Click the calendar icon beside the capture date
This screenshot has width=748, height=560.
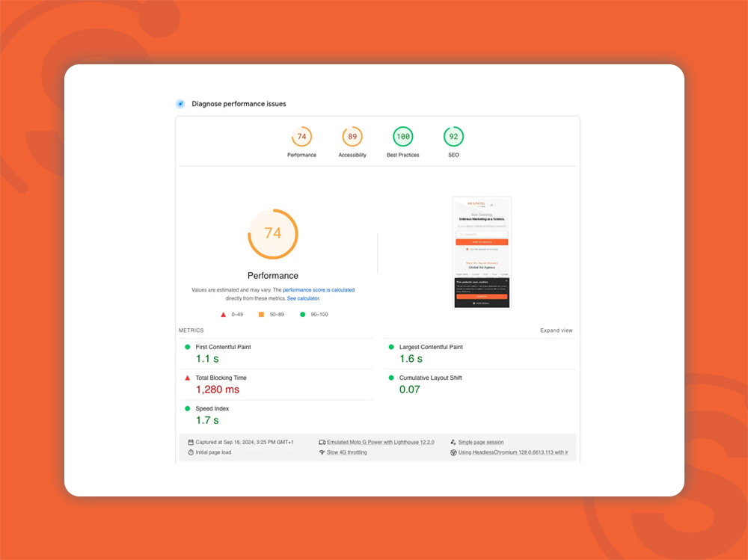pyautogui.click(x=191, y=443)
